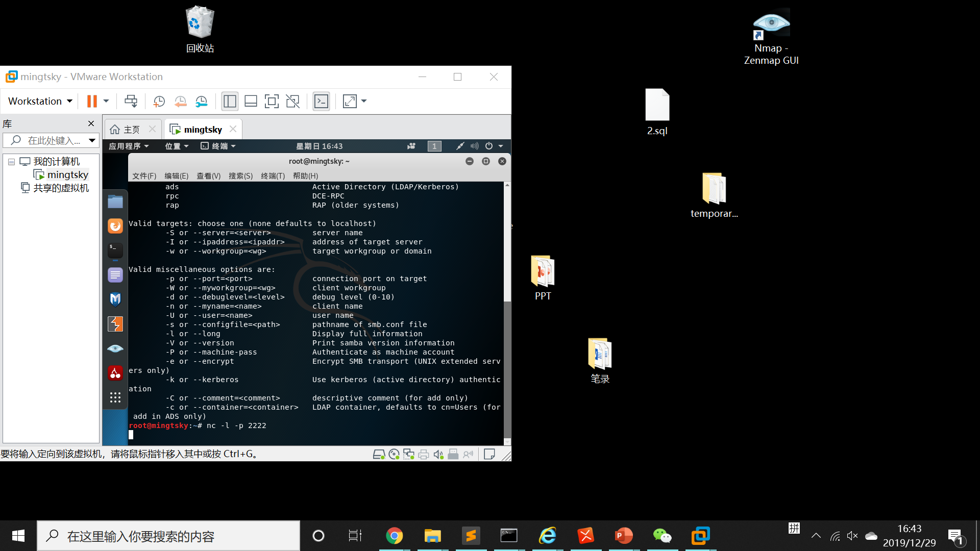The height and width of the screenshot is (551, 980).
Task: Click the revert to snapshot icon
Action: click(180, 101)
